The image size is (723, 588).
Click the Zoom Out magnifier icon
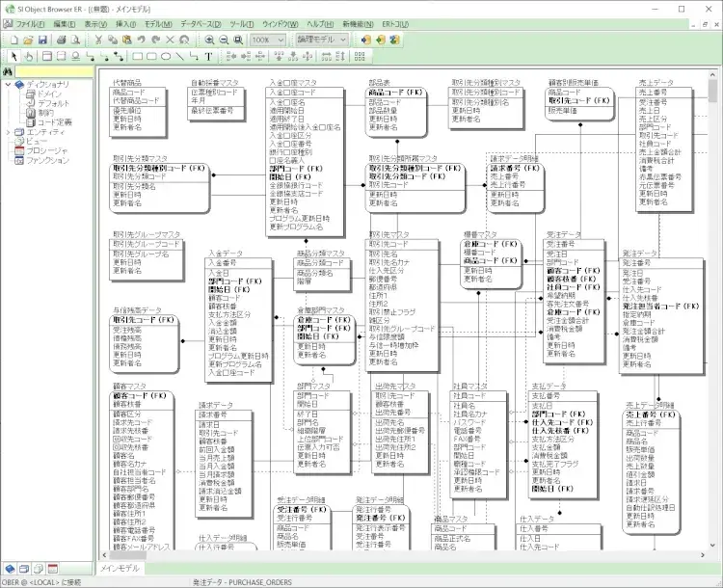click(224, 40)
